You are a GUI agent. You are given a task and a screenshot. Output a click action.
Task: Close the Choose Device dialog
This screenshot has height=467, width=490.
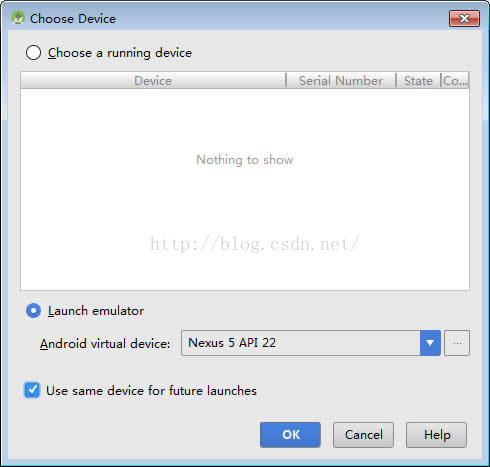pos(465,18)
